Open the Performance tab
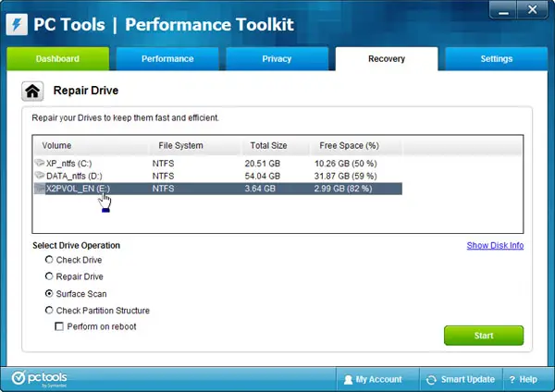This screenshot has width=555, height=392. 167,59
